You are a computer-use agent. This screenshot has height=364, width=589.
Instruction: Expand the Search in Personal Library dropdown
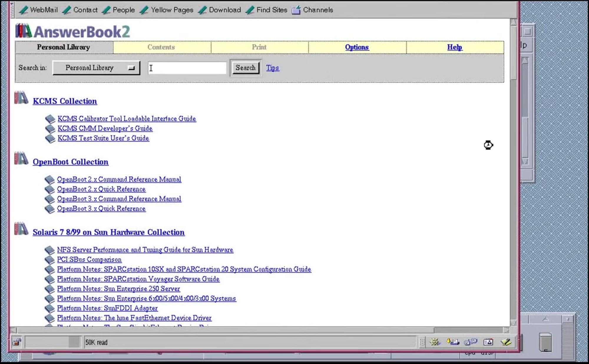[x=96, y=68]
